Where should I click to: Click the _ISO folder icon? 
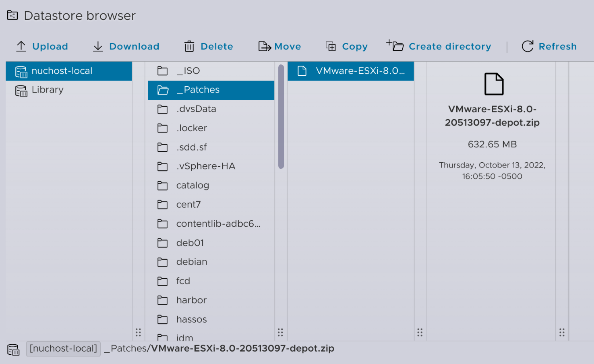163,71
